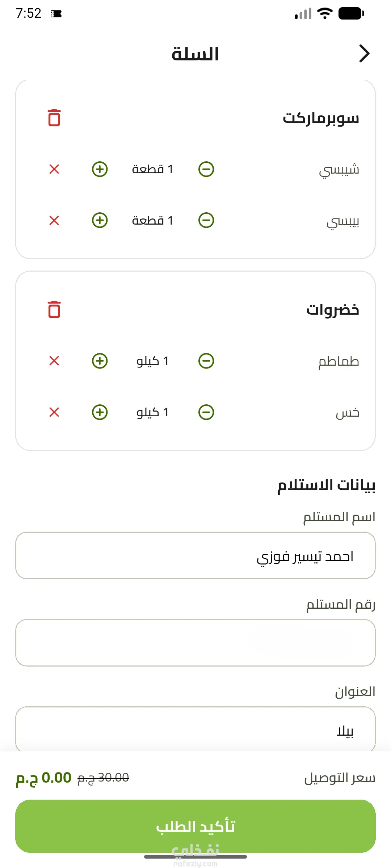Tap the battery indicator in status bar

(351, 14)
